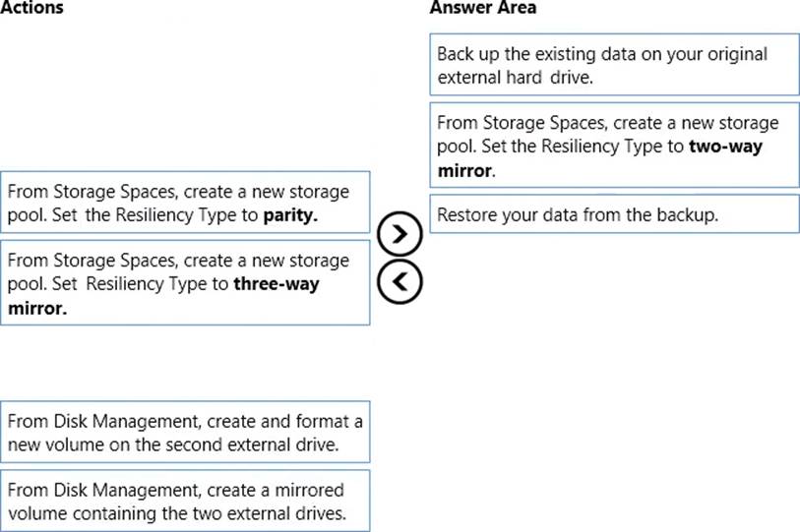Click the bold three-way mirror text
800x532 pixels.
(276, 284)
